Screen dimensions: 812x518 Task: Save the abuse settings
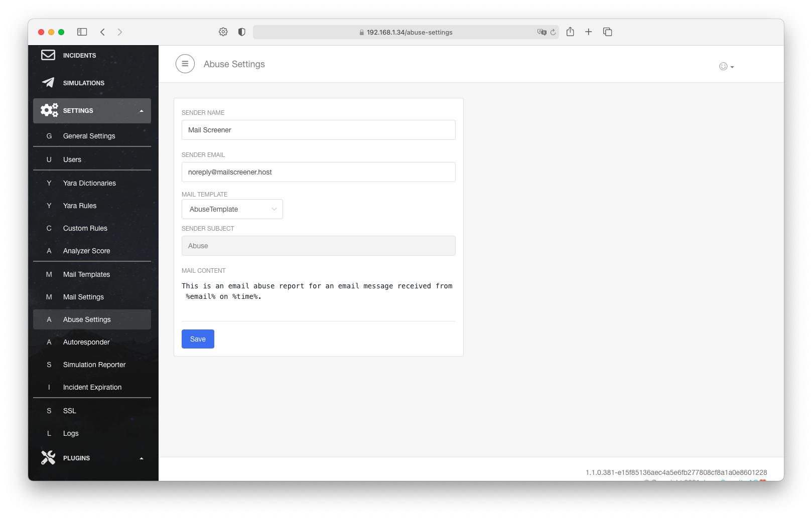point(198,339)
